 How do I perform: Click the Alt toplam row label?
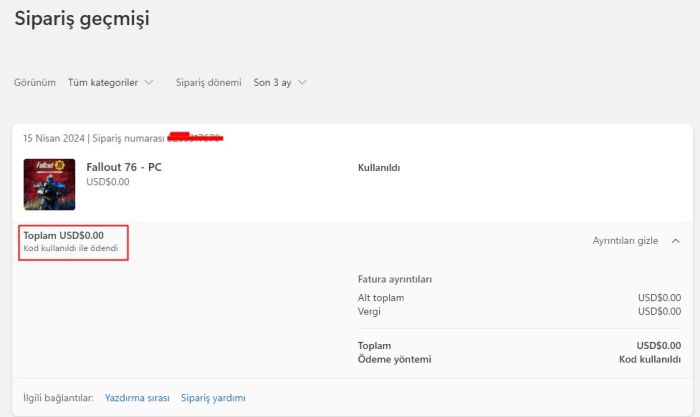tap(381, 298)
